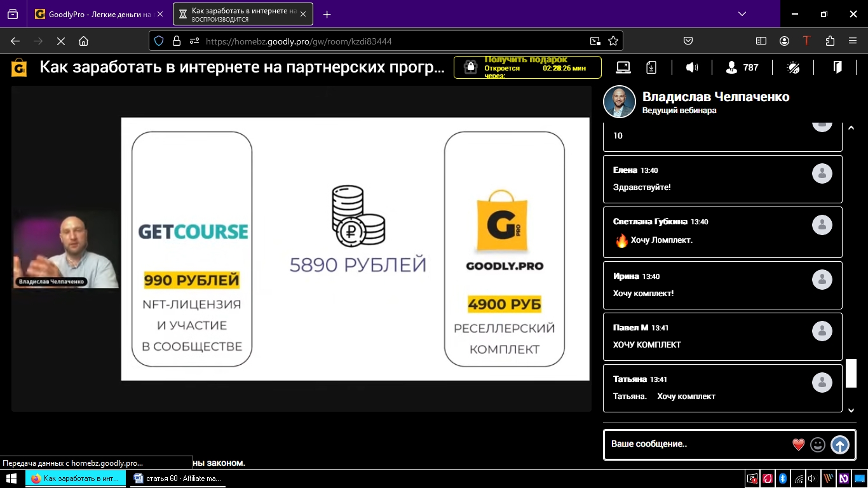Open the webinar fullscreen laptop icon
This screenshot has height=488, width=868.
point(623,67)
